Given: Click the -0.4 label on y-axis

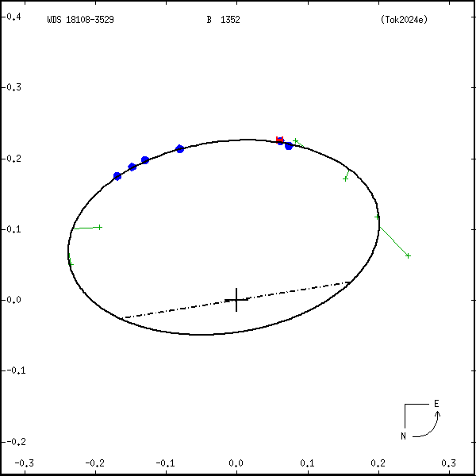Looking at the screenshot, I should point(13,17).
